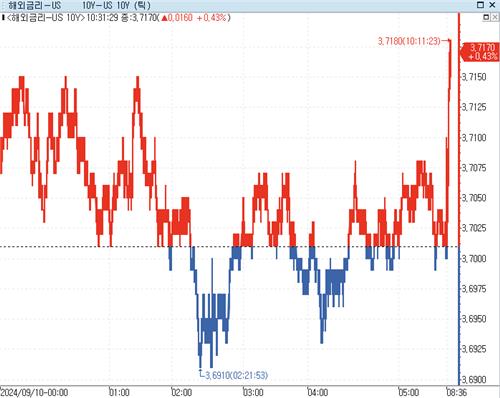Click the black marker before <해외금리-US 10Y>
This screenshot has height=398, width=500.
[x=3, y=17]
